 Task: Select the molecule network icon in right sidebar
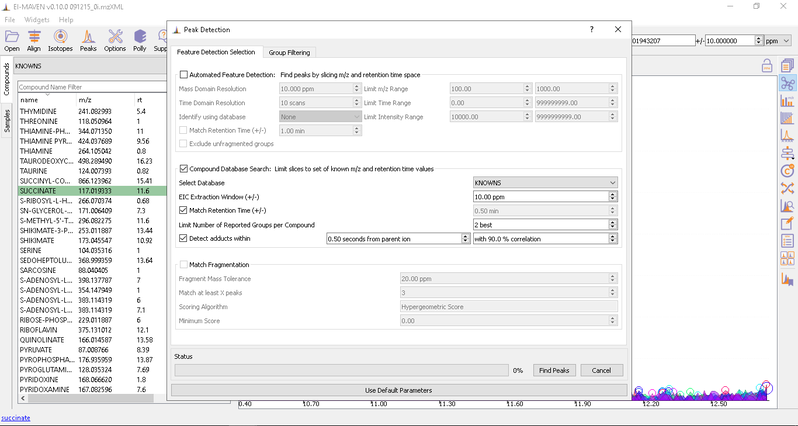[x=787, y=83]
